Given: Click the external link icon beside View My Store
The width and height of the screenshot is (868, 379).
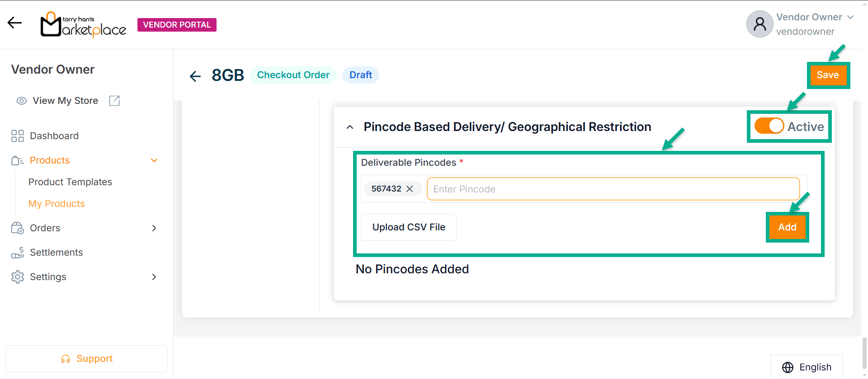Looking at the screenshot, I should (x=115, y=101).
